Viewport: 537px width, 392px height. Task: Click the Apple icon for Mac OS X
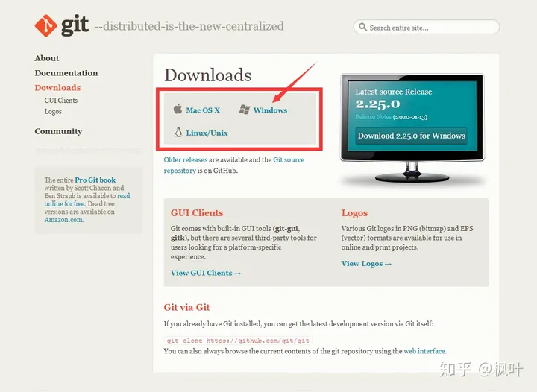click(178, 109)
